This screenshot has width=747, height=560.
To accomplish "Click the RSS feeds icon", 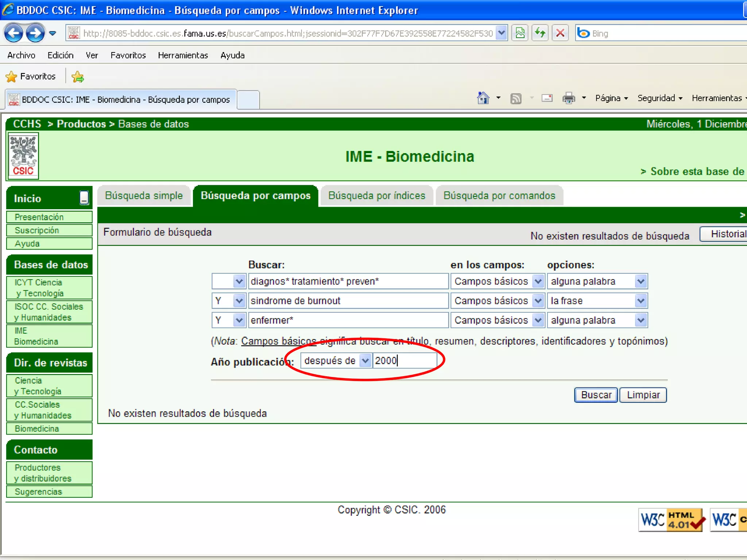I will pos(515,98).
